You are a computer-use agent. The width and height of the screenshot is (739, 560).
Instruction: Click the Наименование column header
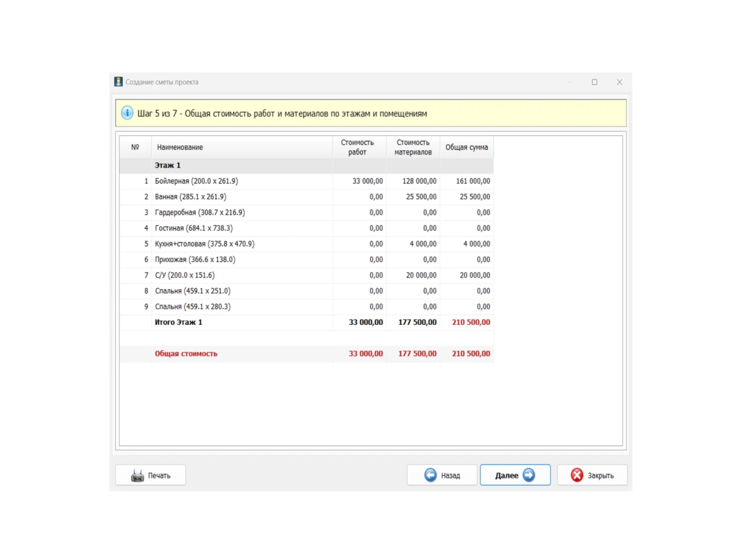[x=242, y=147]
